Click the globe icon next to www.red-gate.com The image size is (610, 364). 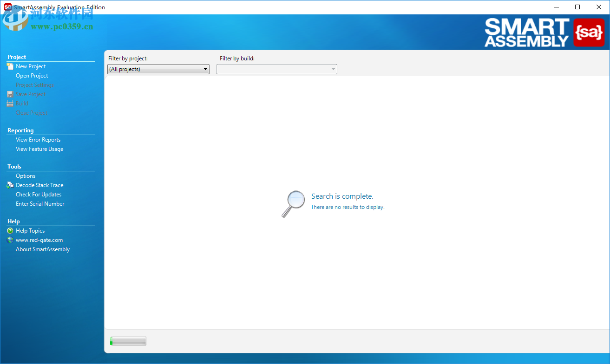coord(10,240)
